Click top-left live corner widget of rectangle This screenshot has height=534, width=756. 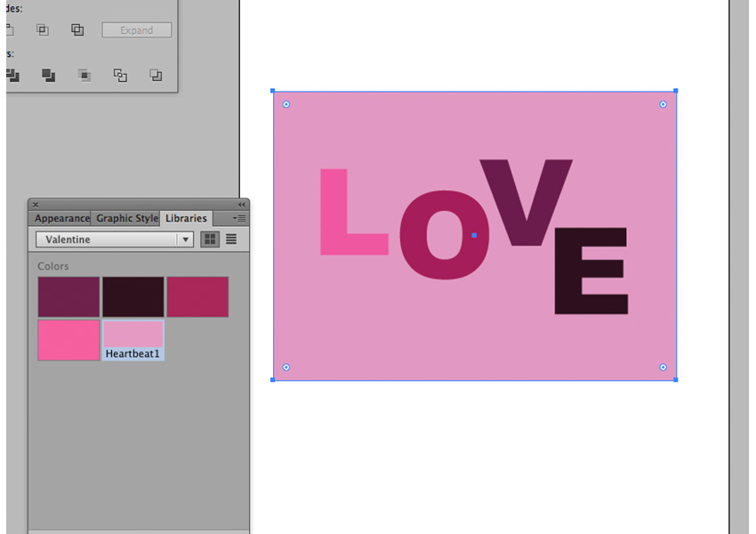coord(286,104)
